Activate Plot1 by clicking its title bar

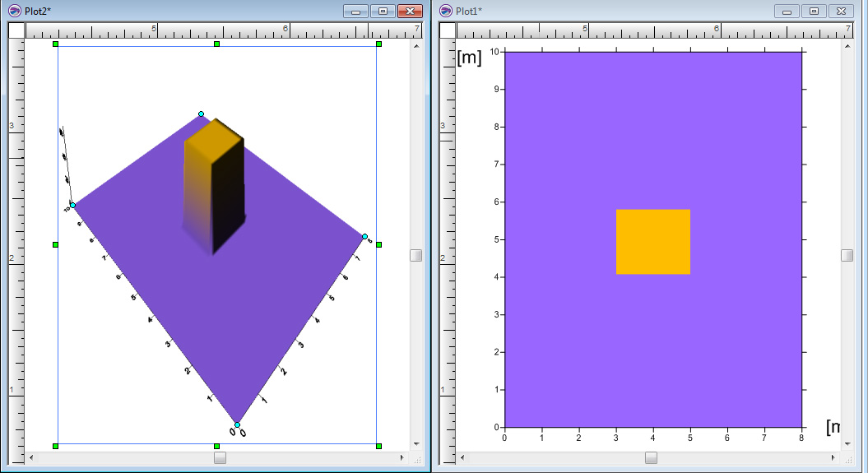(617, 11)
